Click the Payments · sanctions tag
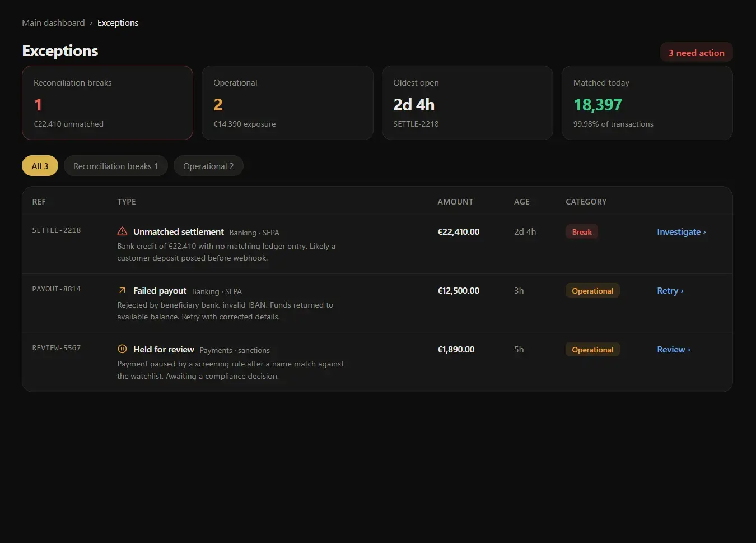756x543 pixels. 235,350
